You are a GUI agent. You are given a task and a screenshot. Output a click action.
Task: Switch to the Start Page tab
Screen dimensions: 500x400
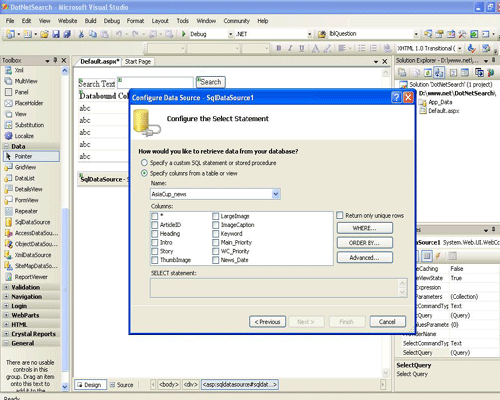(138, 62)
